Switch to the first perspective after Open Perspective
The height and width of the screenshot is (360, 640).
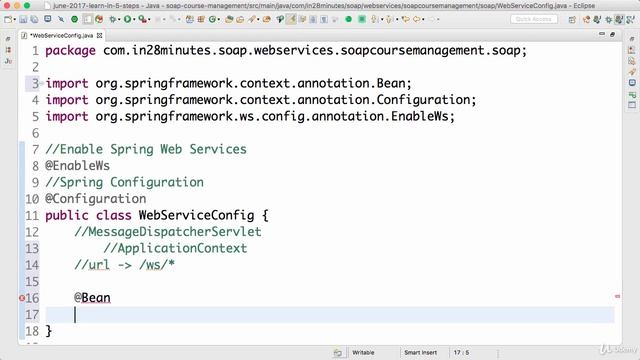587,20
